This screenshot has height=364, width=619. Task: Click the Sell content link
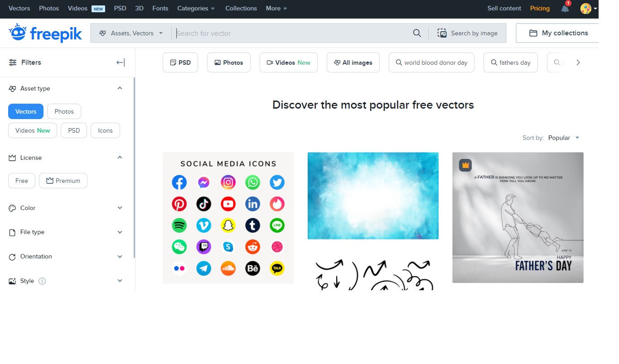(504, 8)
